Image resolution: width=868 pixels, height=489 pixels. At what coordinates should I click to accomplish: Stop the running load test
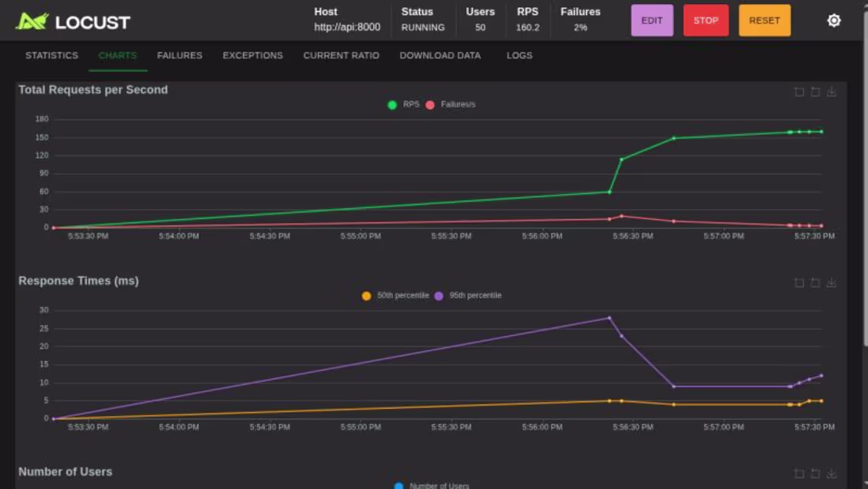coord(705,21)
